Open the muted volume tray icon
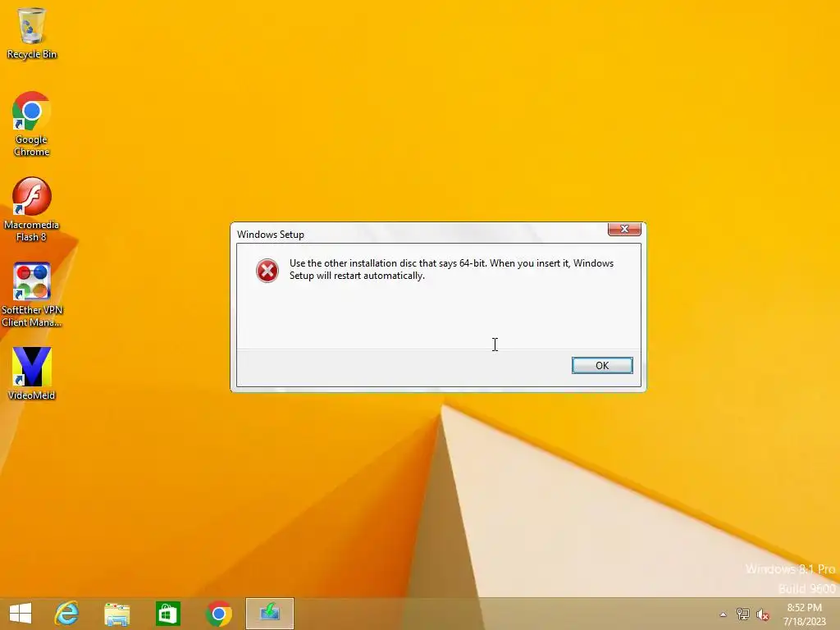 [762, 614]
